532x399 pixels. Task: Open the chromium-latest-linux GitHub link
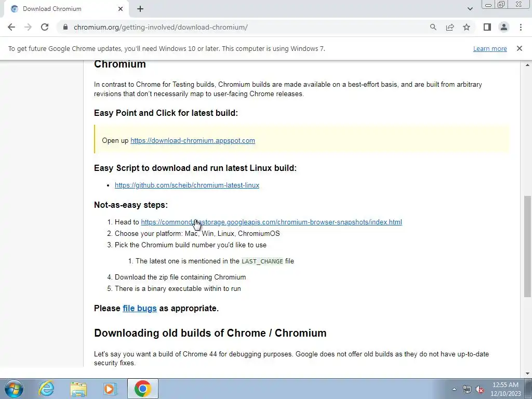coord(187,185)
